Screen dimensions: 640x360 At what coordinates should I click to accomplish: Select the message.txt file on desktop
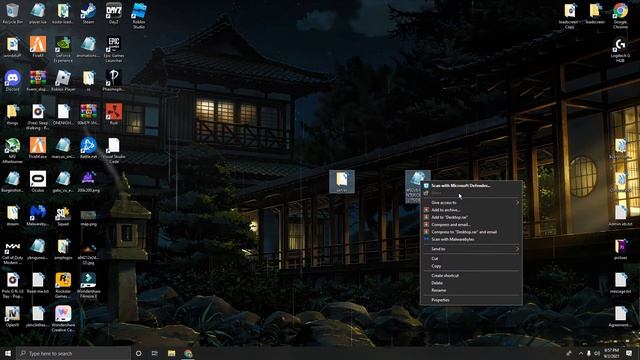(x=620, y=283)
